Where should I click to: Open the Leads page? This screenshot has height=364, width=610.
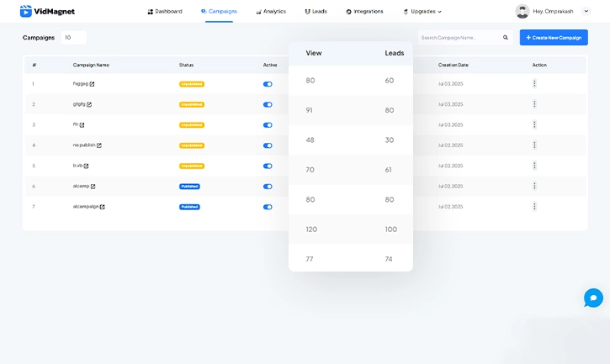(x=316, y=11)
